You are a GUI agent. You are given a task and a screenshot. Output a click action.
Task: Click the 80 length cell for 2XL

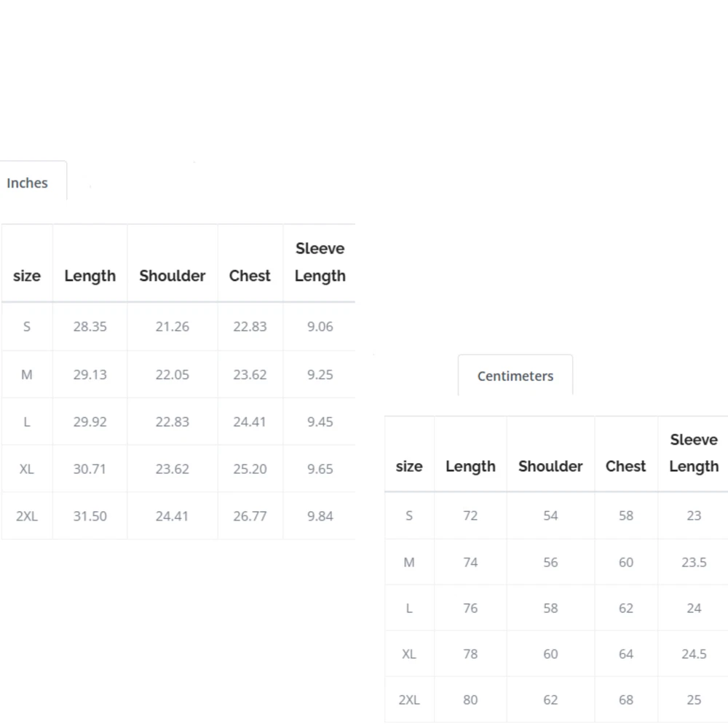470,700
